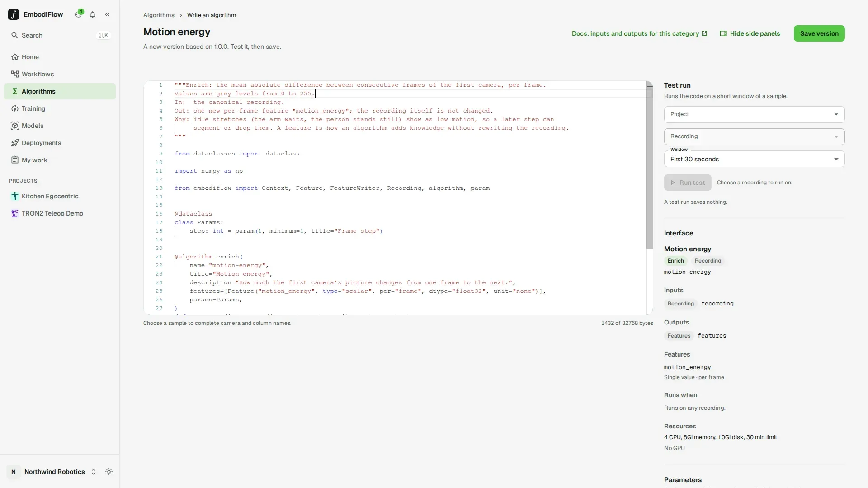Open the Recording dropdown
The height and width of the screenshot is (488, 868).
(x=754, y=136)
